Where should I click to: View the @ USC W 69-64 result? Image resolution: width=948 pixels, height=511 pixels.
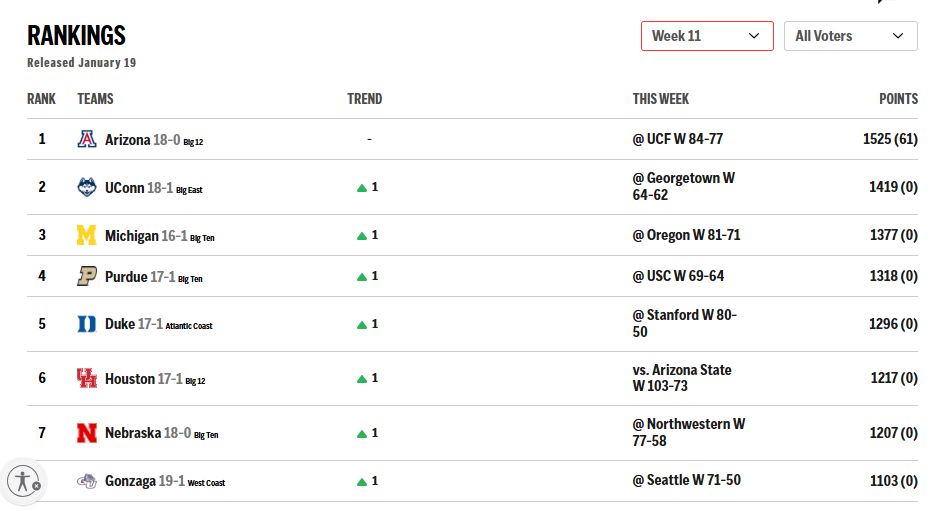click(678, 276)
